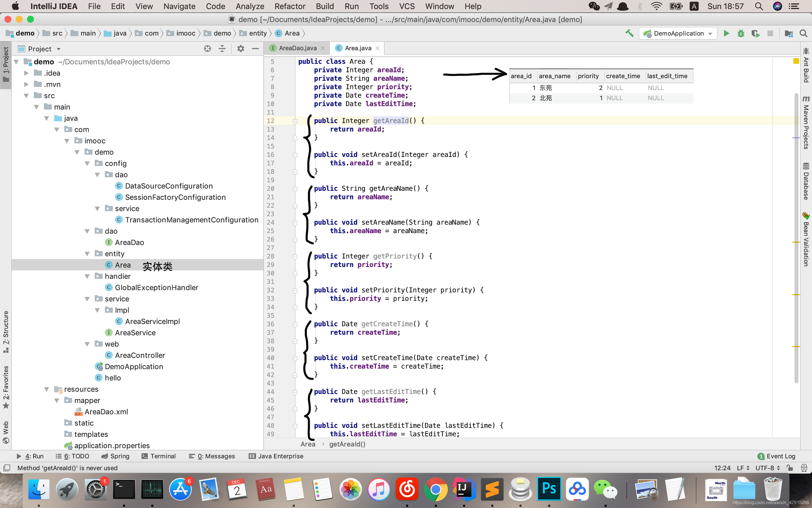Open the Spring tool window

point(115,456)
